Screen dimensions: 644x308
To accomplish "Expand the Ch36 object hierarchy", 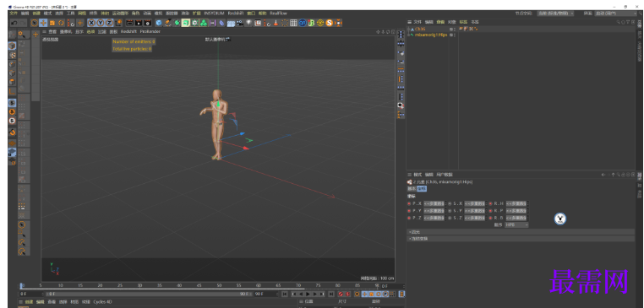I will click(409, 30).
